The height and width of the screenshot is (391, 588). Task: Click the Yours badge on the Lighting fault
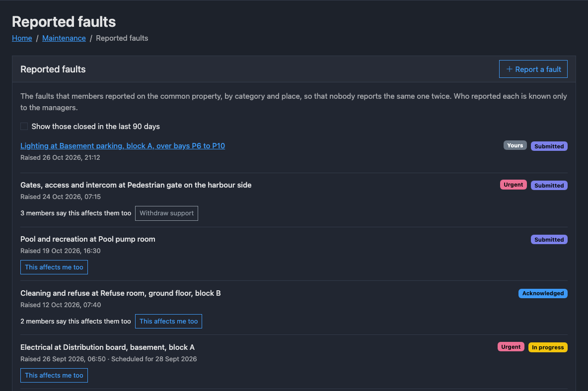point(515,145)
